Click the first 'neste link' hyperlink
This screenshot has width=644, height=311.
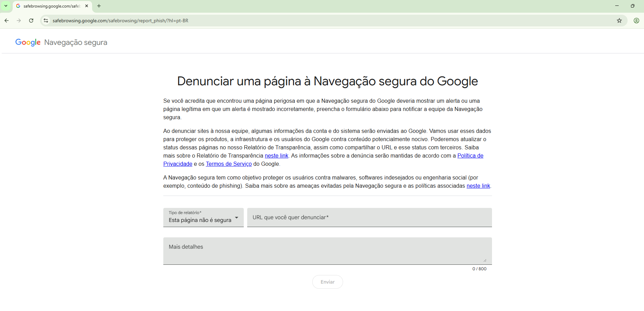(x=277, y=155)
